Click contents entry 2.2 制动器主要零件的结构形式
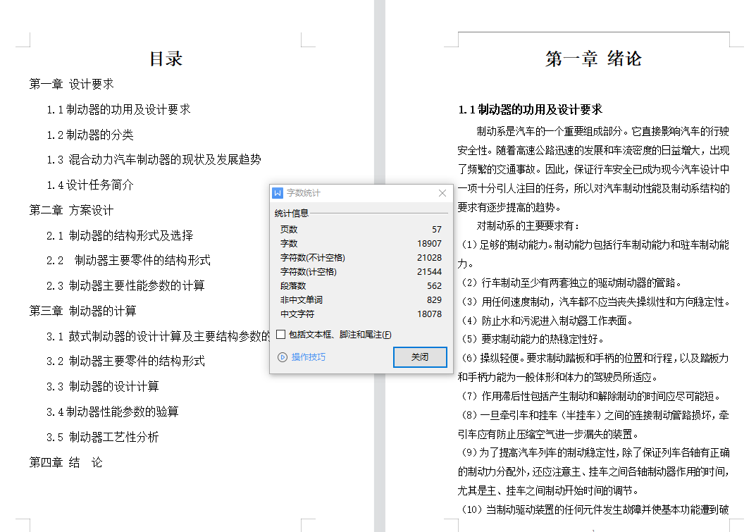This screenshot has width=756, height=532. [x=129, y=261]
